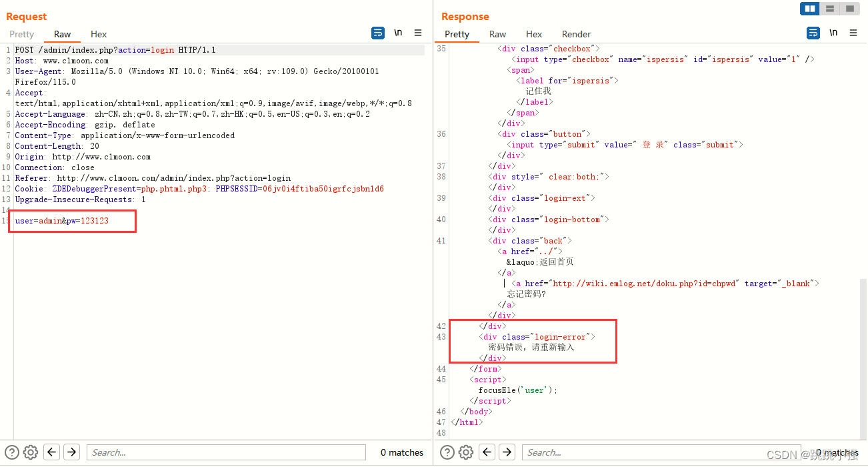Click the Host: www.clmoon.com header line
The width and height of the screenshot is (868, 467).
tap(61, 61)
